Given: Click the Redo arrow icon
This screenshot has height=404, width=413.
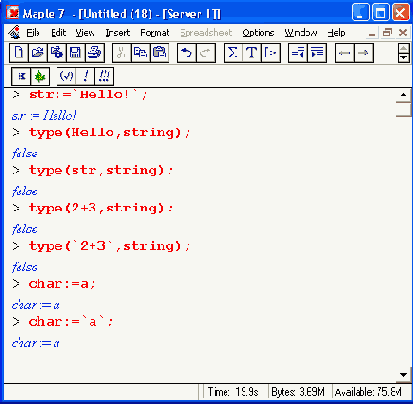Looking at the screenshot, I should click(206, 53).
